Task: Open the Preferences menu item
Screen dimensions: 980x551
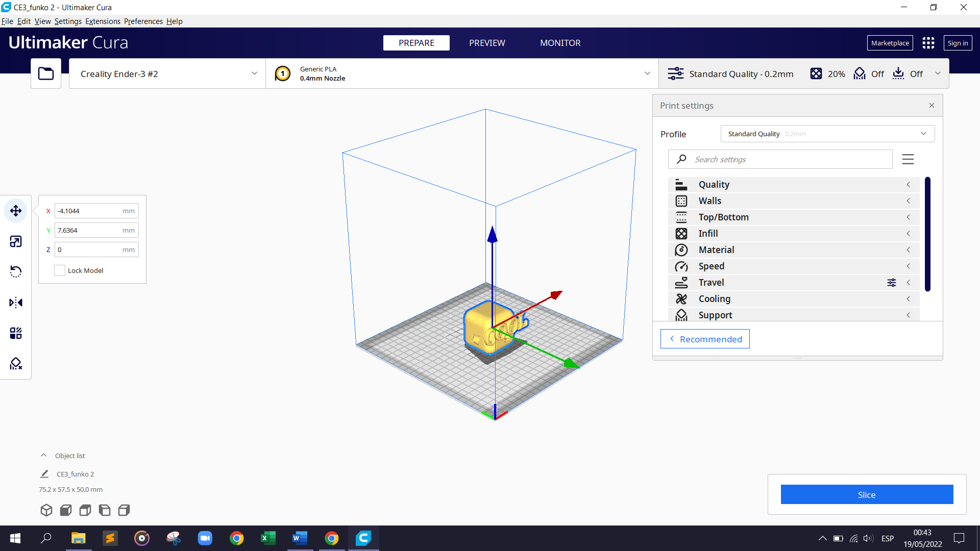Action: coord(143,21)
